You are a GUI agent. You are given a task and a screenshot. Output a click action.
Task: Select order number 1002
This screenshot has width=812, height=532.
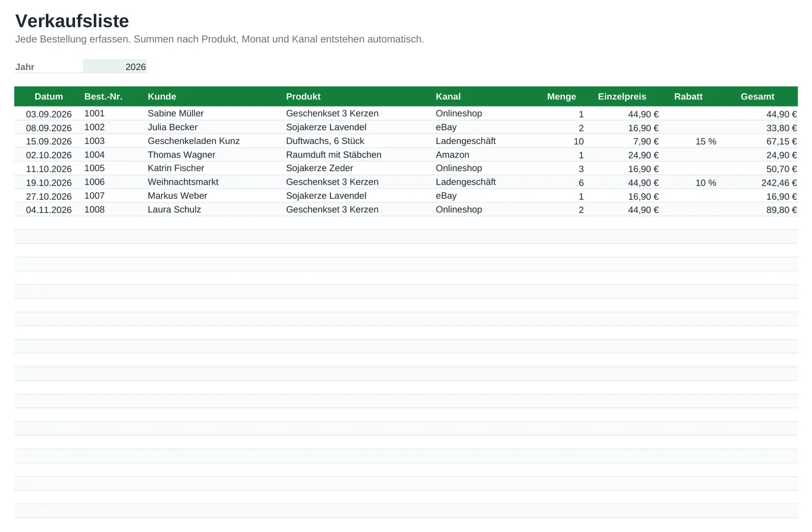pyautogui.click(x=94, y=127)
